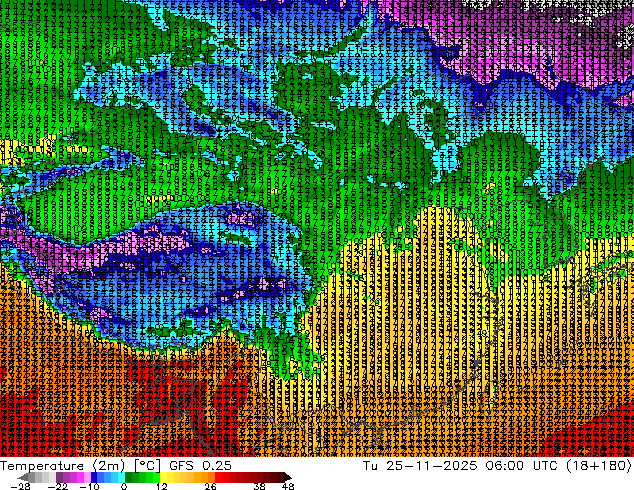Click the '-10' legend value
The height and width of the screenshot is (490, 634).
[x=89, y=486]
